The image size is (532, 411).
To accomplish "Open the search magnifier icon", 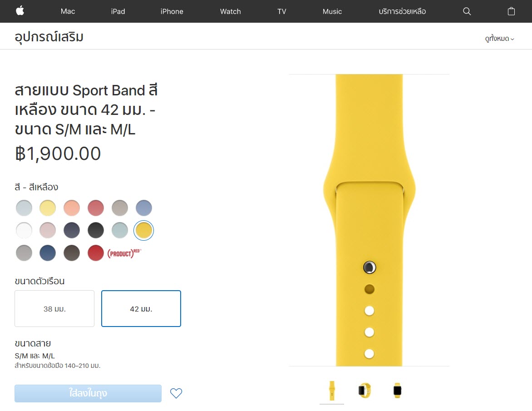I will (x=467, y=11).
